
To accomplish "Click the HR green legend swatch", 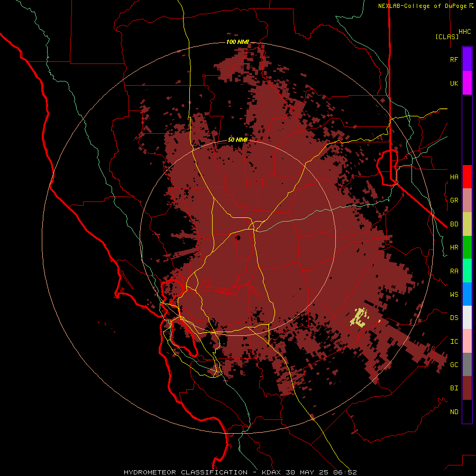I will point(467,248).
